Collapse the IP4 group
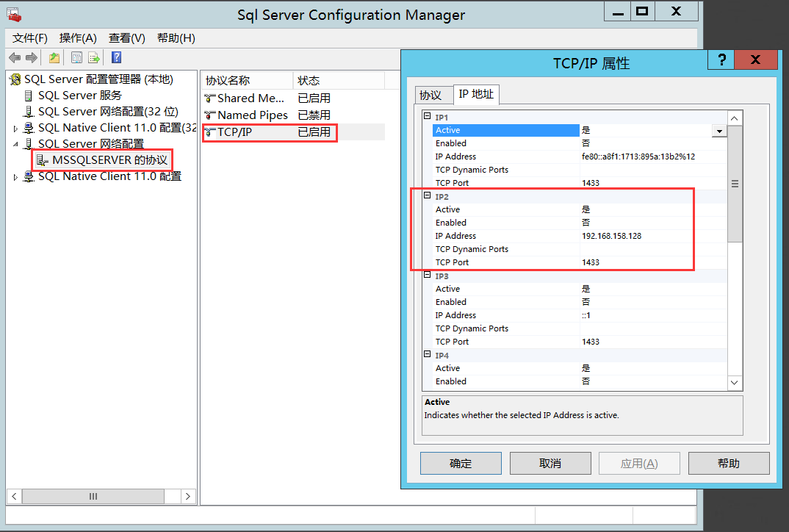789x532 pixels. (x=428, y=354)
